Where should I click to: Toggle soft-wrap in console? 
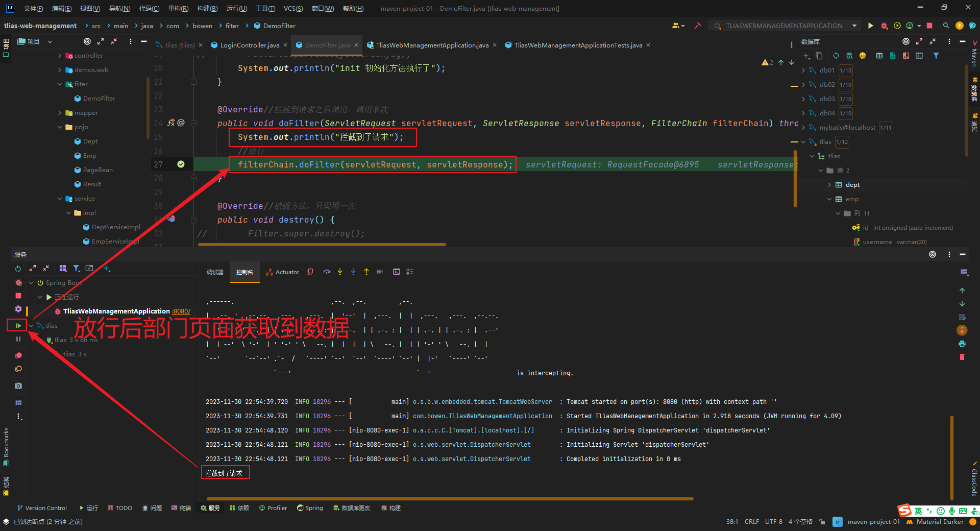962,317
